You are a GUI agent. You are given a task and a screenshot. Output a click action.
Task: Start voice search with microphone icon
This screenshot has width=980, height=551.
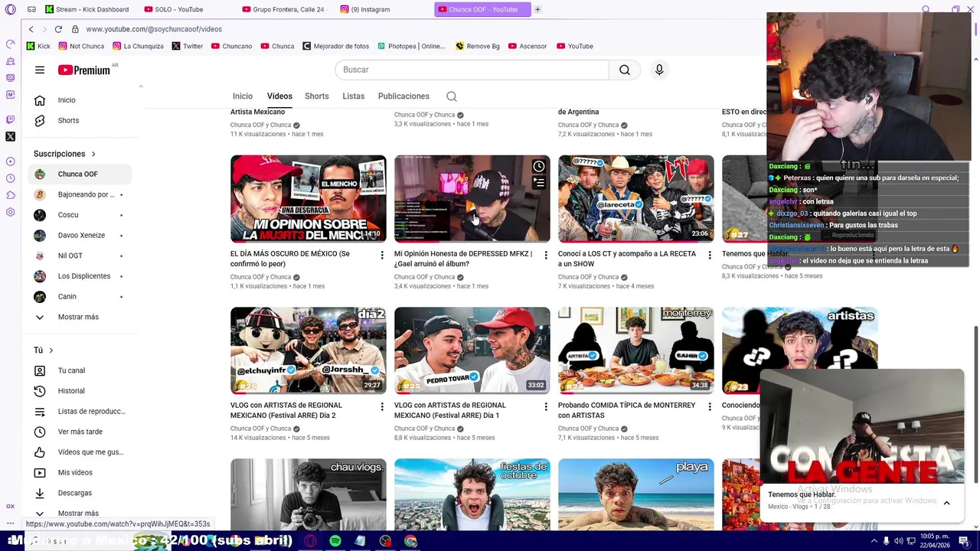coord(659,70)
